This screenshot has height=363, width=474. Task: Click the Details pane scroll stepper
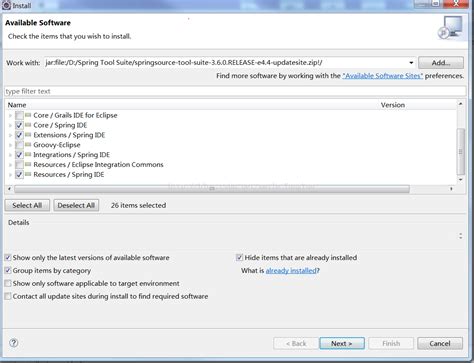pyautogui.click(x=460, y=236)
